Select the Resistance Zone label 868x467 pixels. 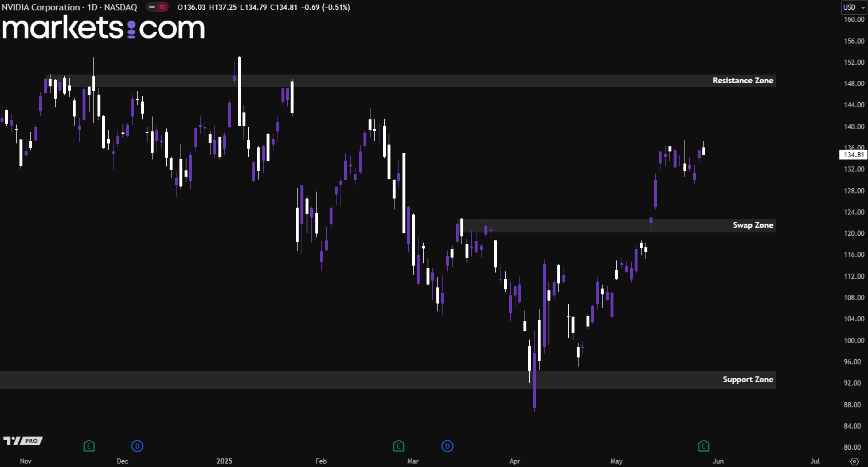pos(742,81)
